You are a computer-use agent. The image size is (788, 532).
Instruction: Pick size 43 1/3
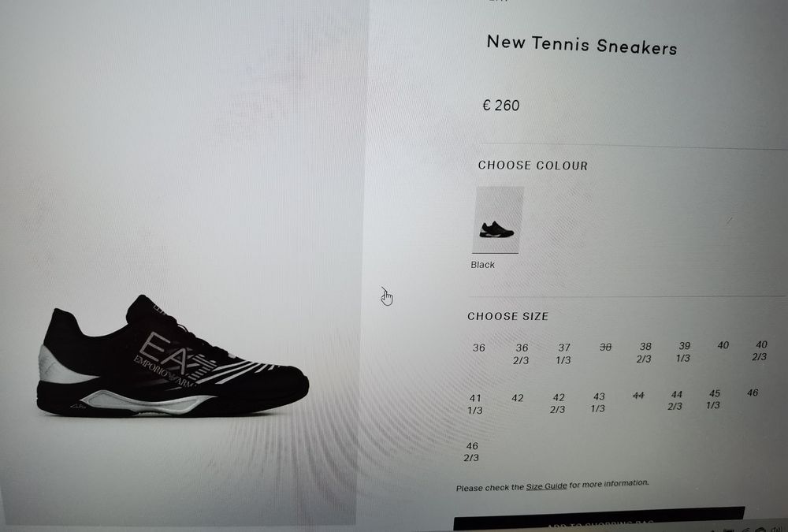click(598, 402)
